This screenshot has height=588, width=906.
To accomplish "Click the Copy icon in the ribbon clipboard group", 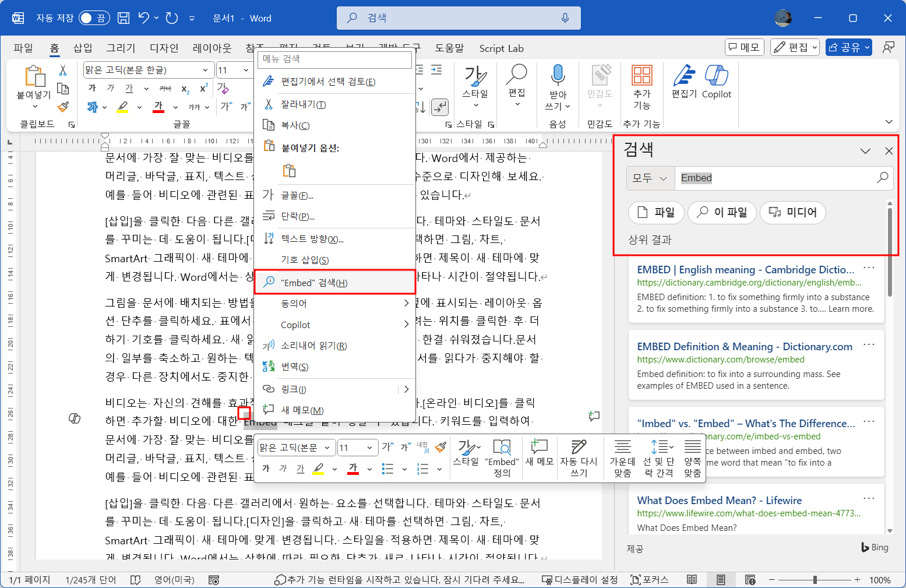I will [x=63, y=89].
